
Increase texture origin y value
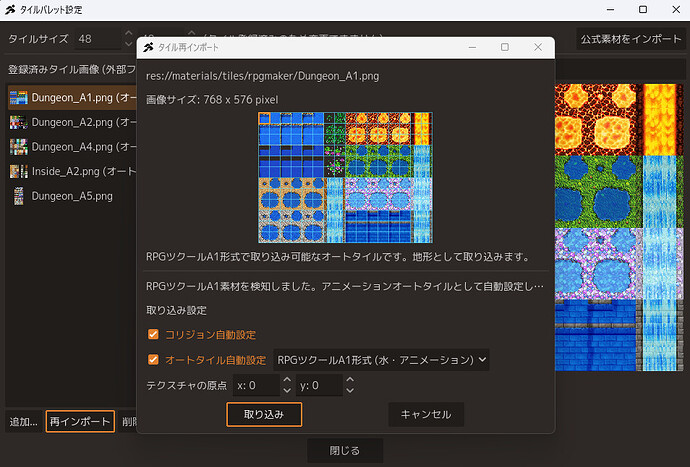(x=350, y=379)
